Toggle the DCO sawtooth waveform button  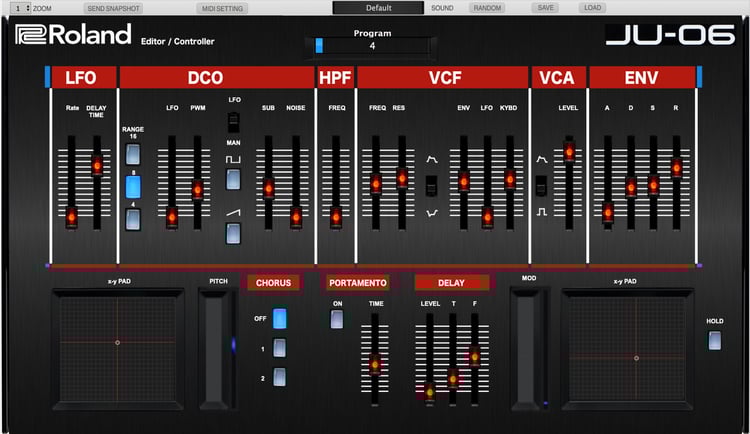233,234
